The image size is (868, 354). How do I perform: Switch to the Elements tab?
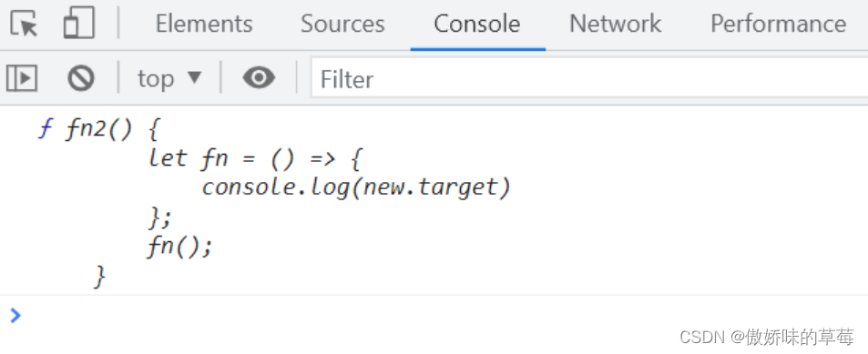coord(204,24)
